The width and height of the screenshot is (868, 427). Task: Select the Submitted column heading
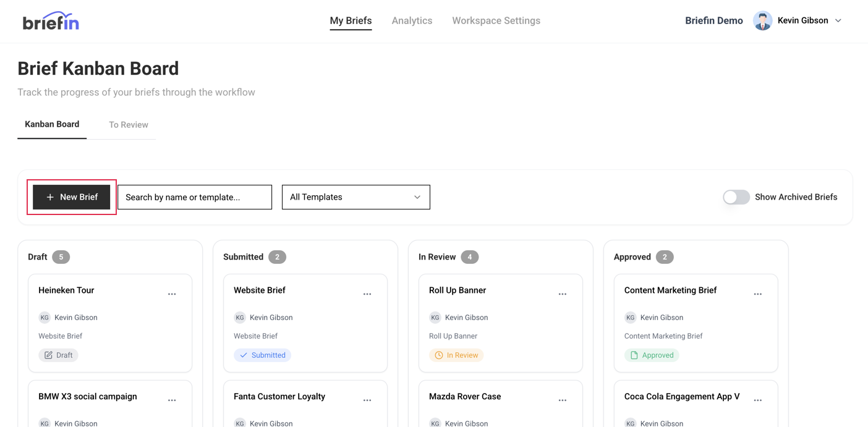tap(244, 257)
